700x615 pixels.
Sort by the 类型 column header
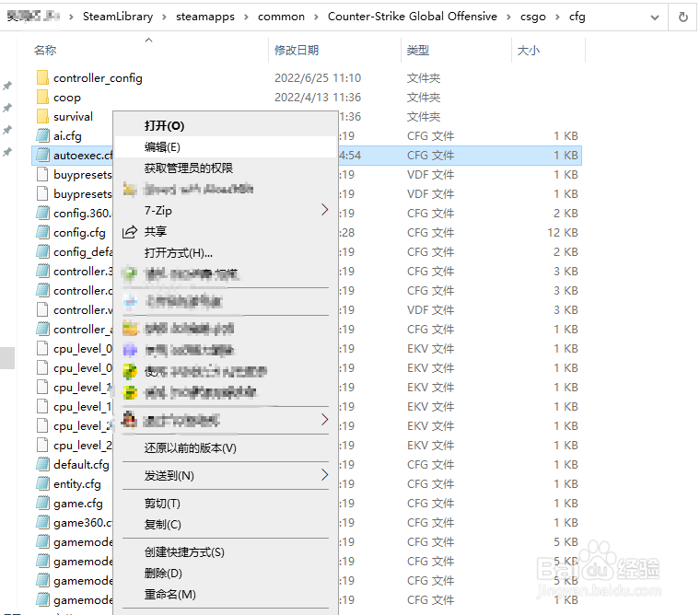(x=418, y=51)
